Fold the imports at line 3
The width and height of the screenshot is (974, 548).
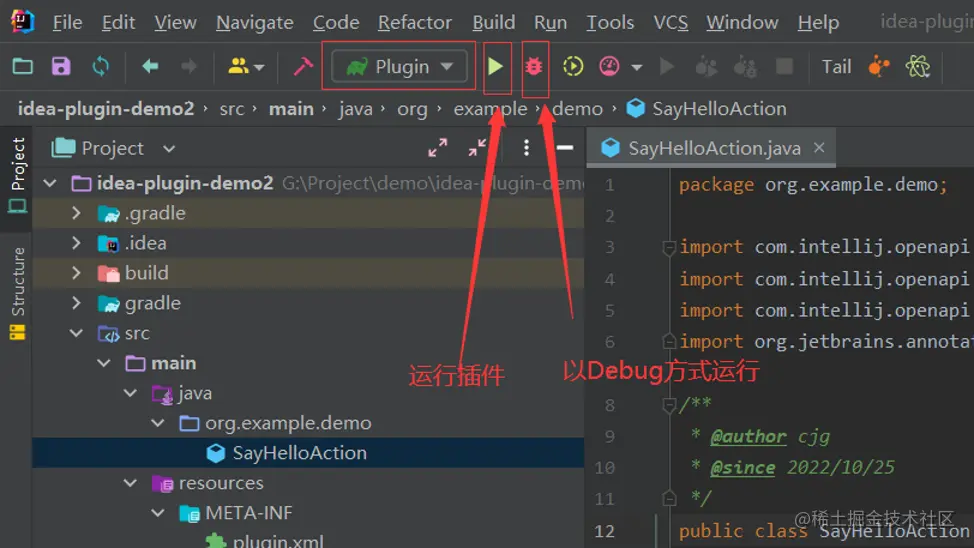(x=668, y=248)
